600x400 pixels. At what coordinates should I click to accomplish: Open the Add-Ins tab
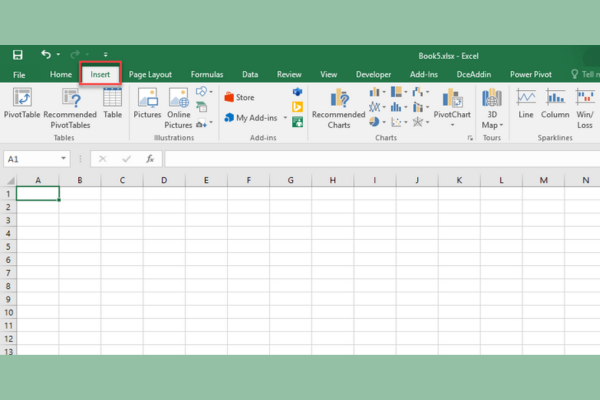424,74
